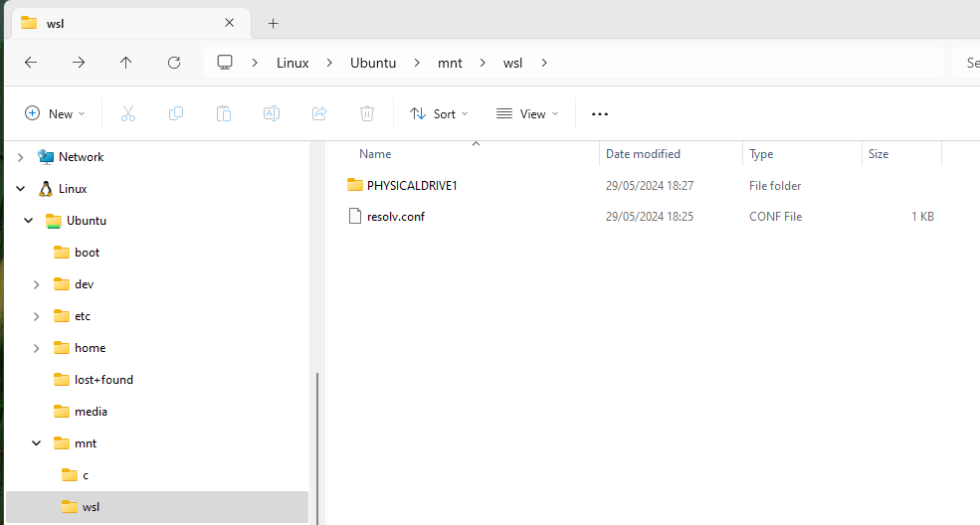The width and height of the screenshot is (980, 525).
Task: Sort by Date modified column header
Action: [643, 154]
